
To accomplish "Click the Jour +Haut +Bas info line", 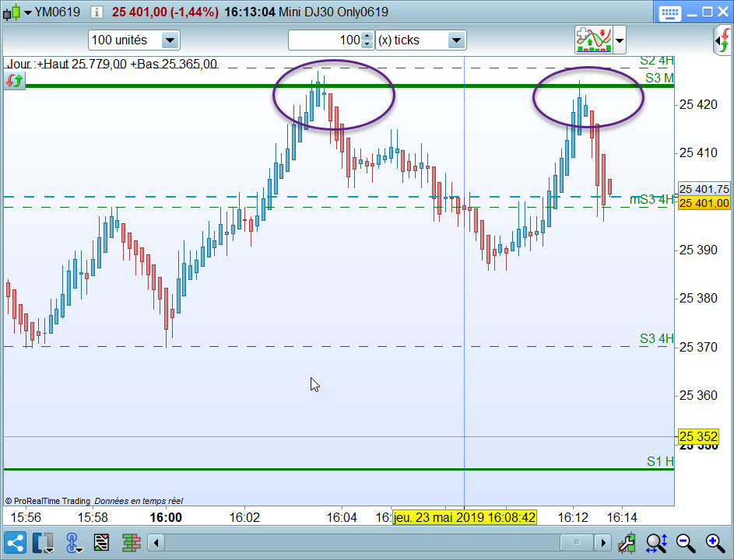I will tap(112, 64).
